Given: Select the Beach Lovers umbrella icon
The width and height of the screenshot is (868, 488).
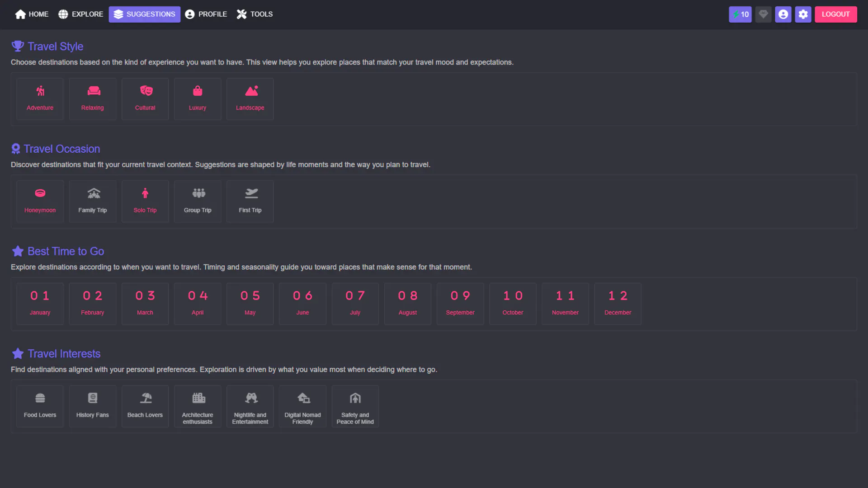Looking at the screenshot, I should pos(146,398).
